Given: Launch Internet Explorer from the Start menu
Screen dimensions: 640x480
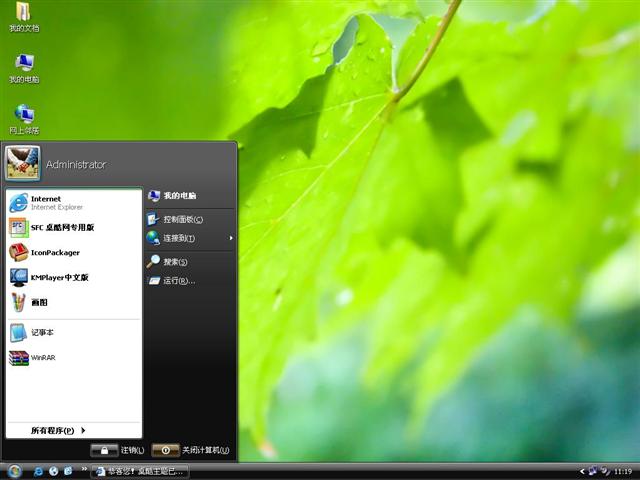Looking at the screenshot, I should pyautogui.click(x=73, y=203).
